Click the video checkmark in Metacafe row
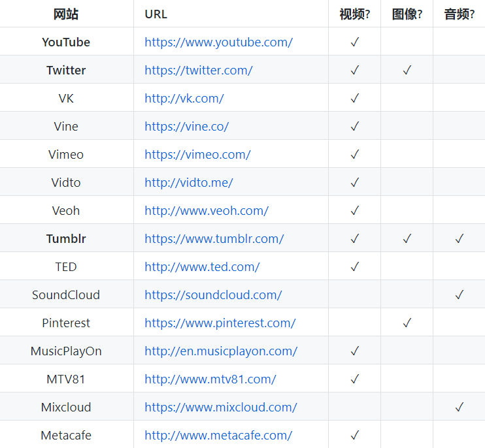The height and width of the screenshot is (448, 485). tap(355, 435)
